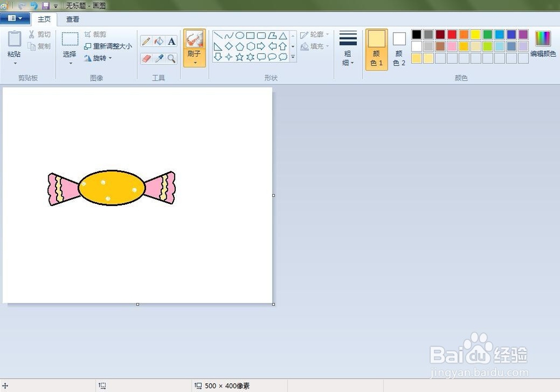This screenshot has height=392, width=560.
Task: Choose the Right triangle shape
Action: (218, 46)
